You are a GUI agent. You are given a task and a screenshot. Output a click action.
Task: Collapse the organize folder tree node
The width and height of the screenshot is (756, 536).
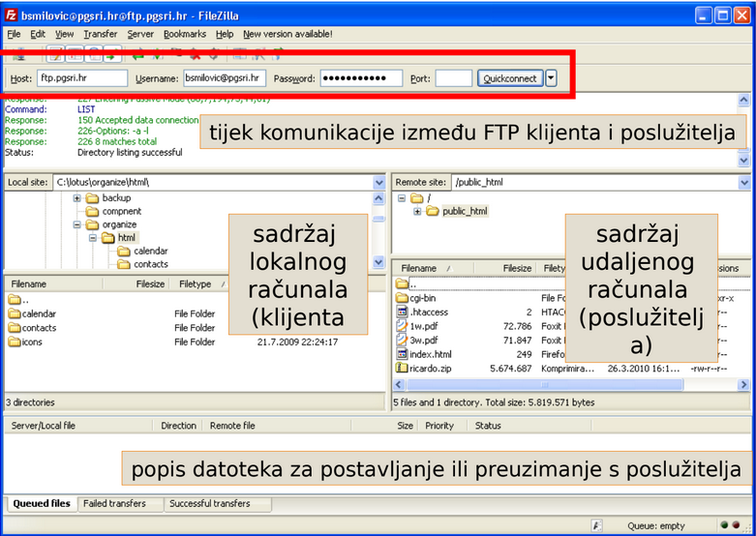tap(76, 224)
